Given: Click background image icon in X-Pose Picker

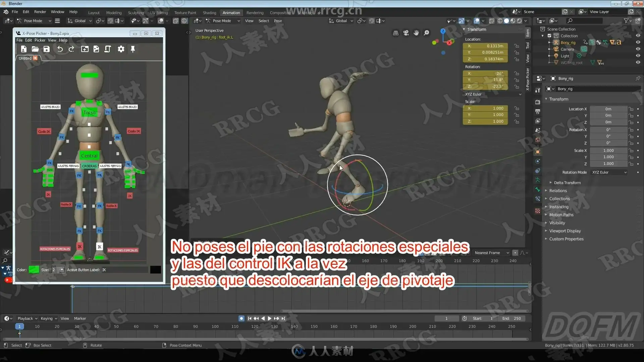Looking at the screenshot, I should tap(96, 49).
